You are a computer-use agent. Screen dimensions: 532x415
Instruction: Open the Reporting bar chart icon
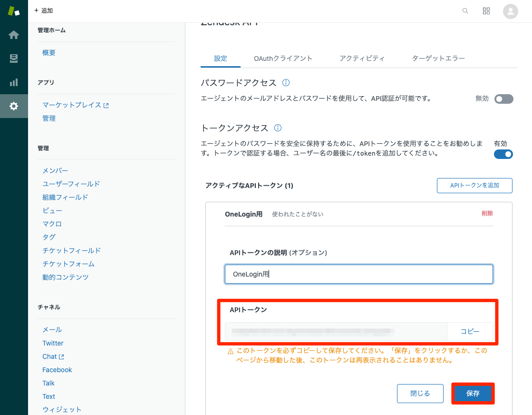[x=14, y=82]
